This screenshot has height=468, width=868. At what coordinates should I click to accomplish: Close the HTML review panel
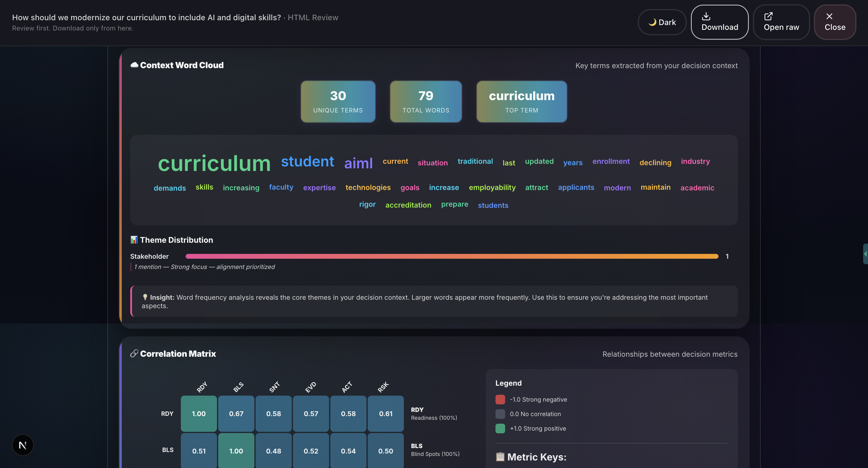point(835,22)
